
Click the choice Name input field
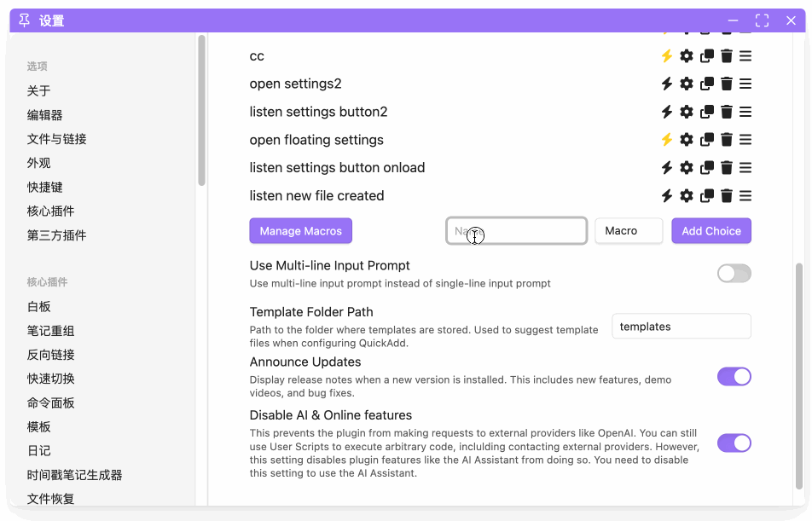(x=516, y=231)
